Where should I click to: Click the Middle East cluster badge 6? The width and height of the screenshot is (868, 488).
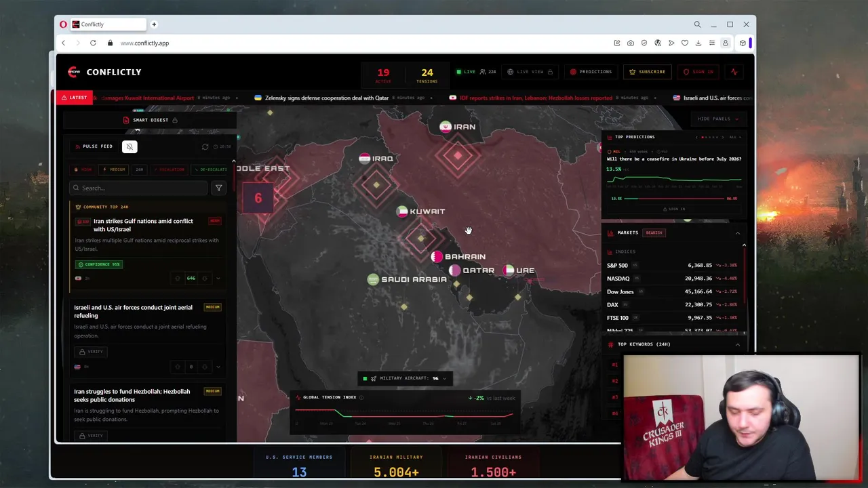click(x=258, y=198)
